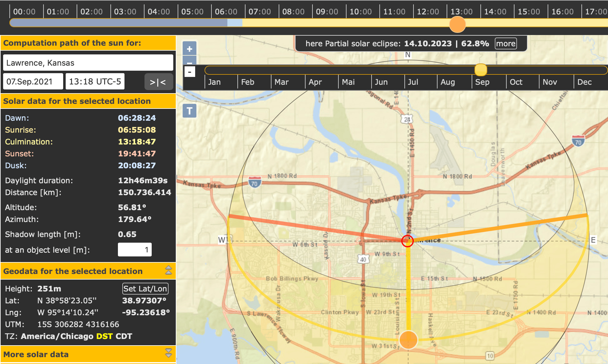
Task: Click the N compass label on map
Action: (x=408, y=55)
